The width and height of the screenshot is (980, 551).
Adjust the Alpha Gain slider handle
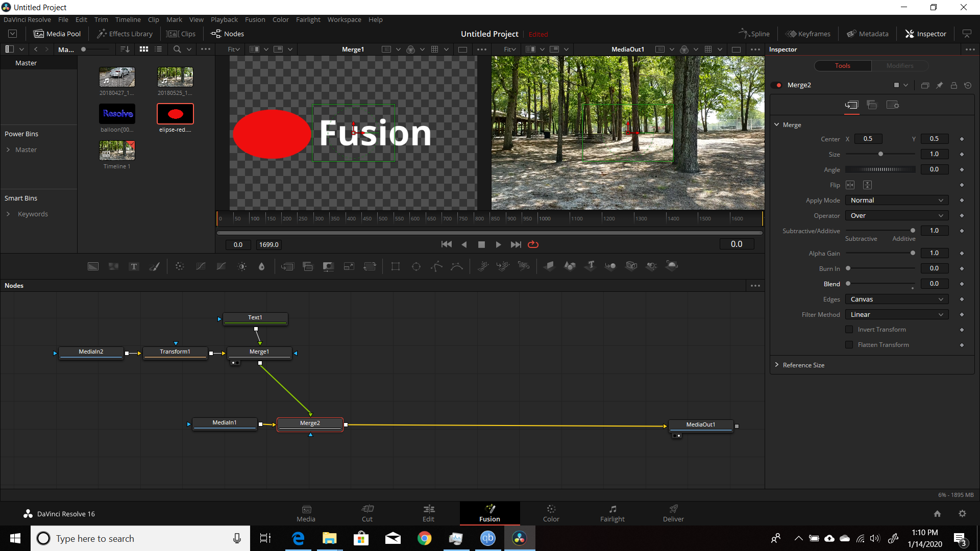point(913,253)
